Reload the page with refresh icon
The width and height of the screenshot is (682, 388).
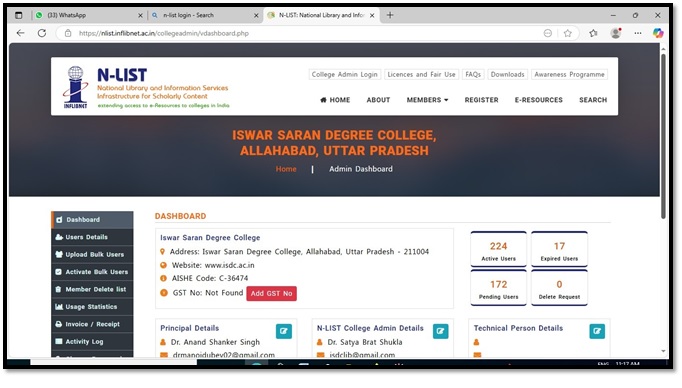tap(42, 33)
